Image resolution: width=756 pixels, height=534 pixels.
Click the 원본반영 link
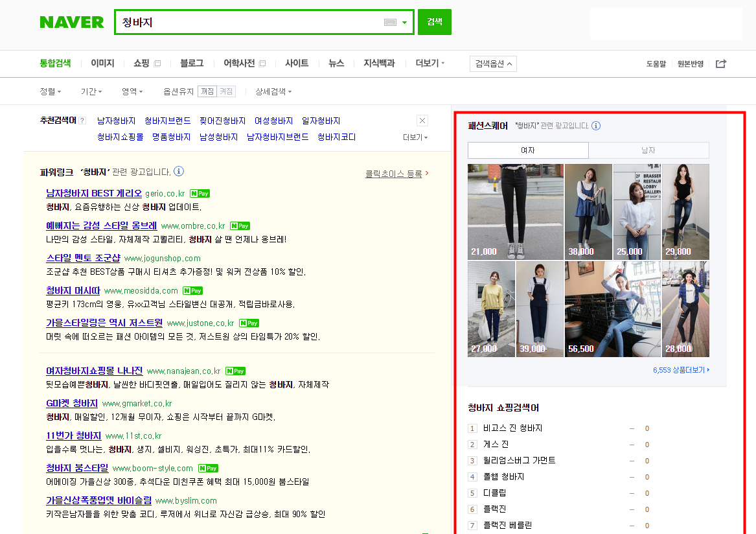(691, 64)
